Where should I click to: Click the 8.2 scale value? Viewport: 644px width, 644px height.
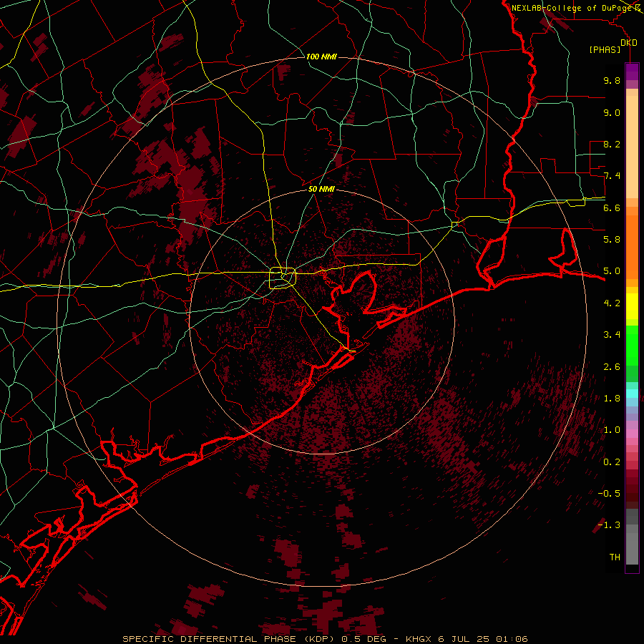point(612,144)
